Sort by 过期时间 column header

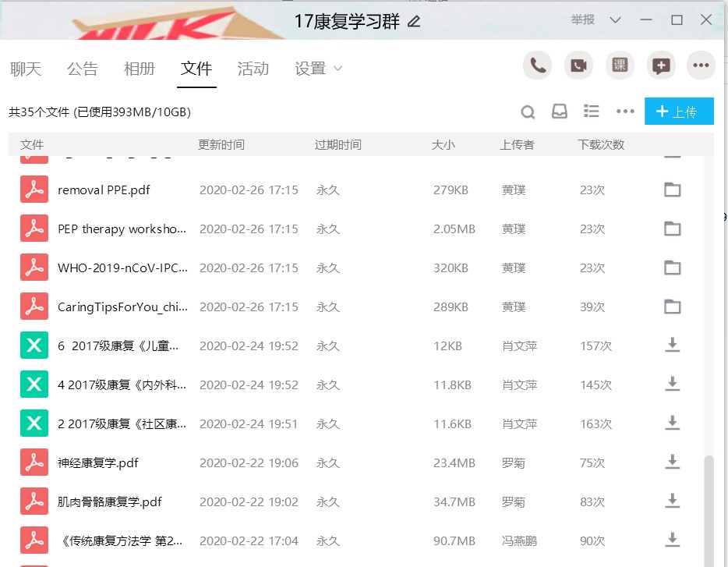pos(337,144)
